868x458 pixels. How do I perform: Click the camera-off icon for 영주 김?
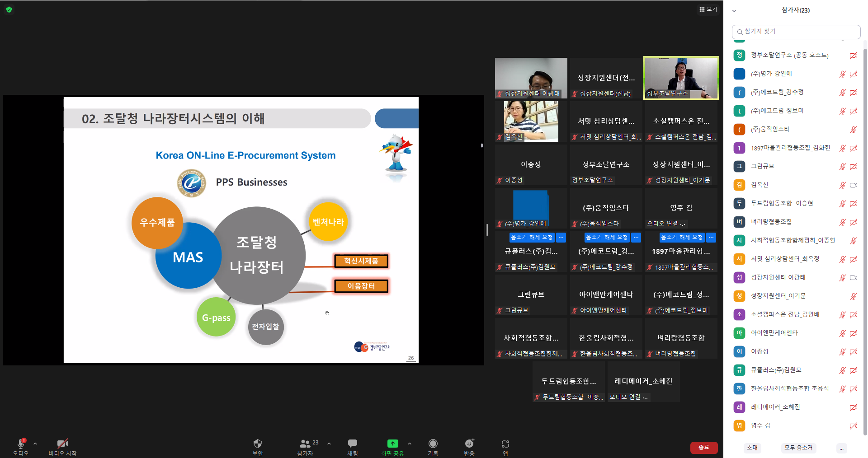coord(854,426)
